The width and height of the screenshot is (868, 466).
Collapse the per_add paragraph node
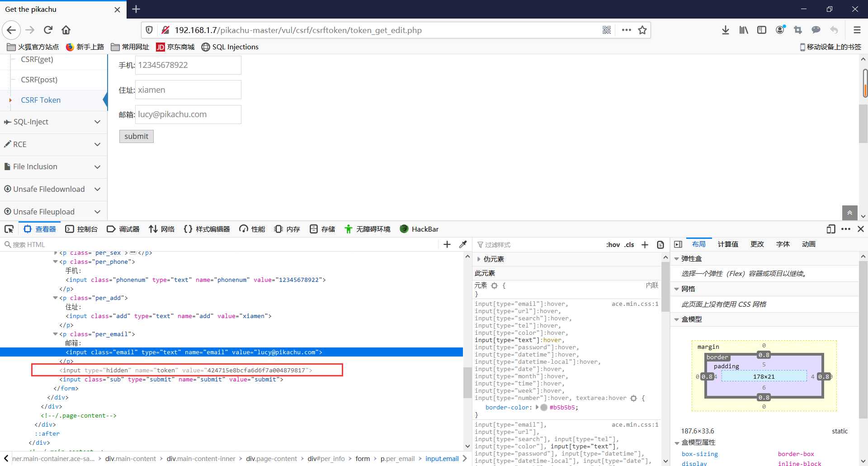pos(56,298)
